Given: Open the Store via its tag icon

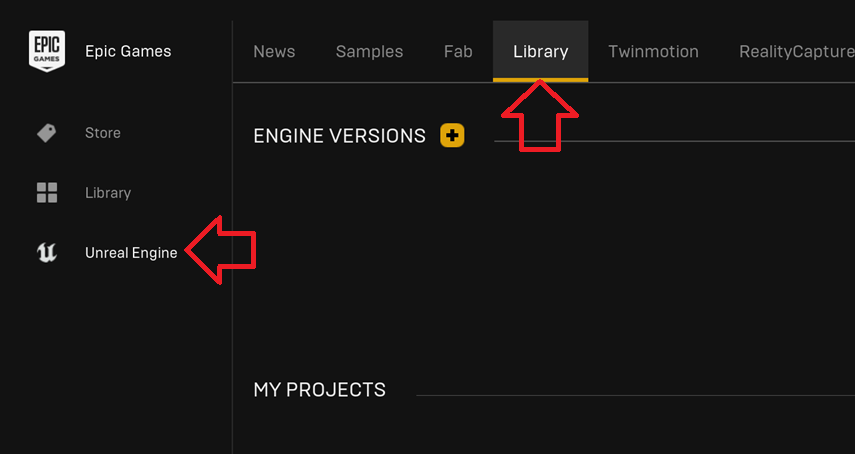Looking at the screenshot, I should coord(46,133).
